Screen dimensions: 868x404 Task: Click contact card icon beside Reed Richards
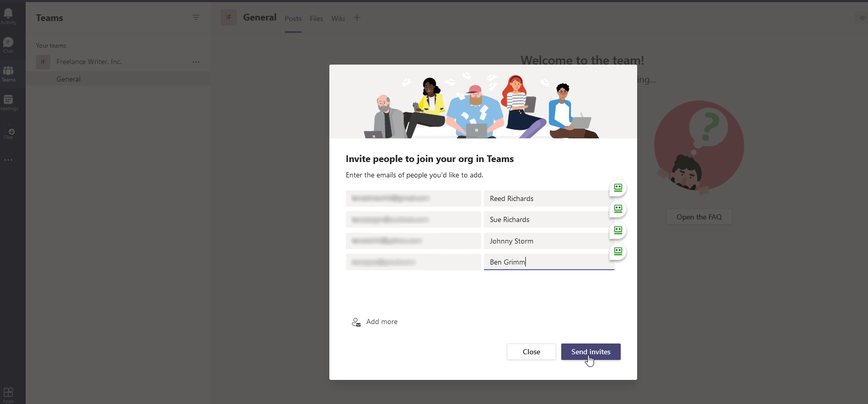coord(618,188)
